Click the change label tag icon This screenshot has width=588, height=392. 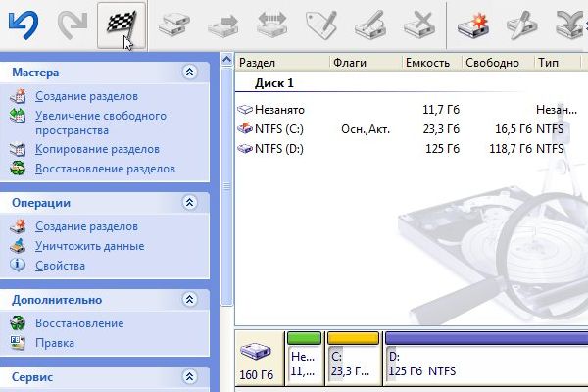(321, 24)
